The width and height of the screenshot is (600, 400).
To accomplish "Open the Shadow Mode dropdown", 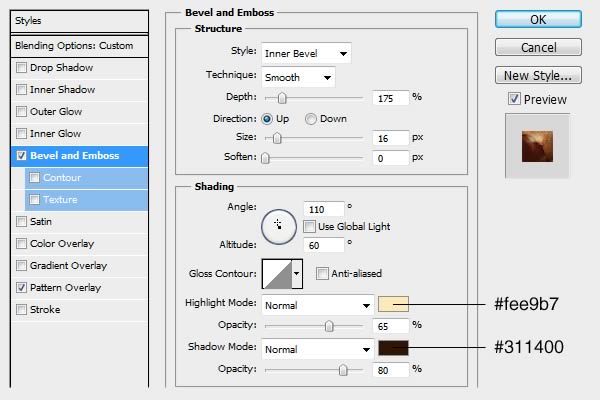I will 318,349.
